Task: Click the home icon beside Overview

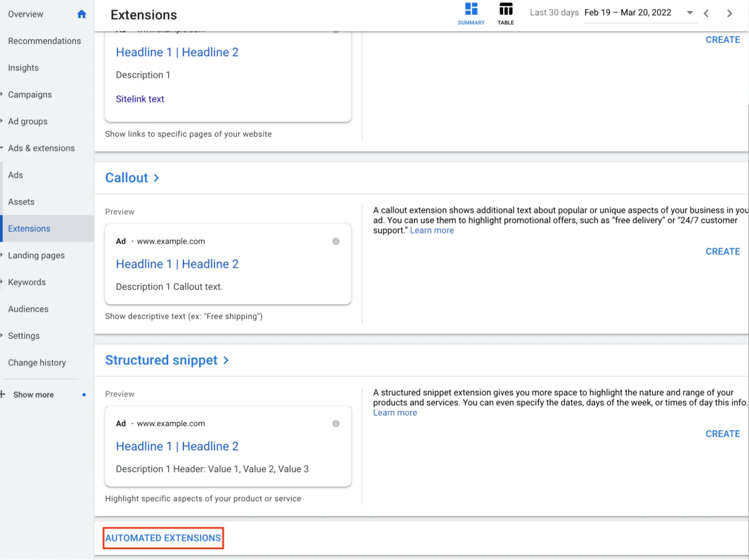Action: click(81, 14)
